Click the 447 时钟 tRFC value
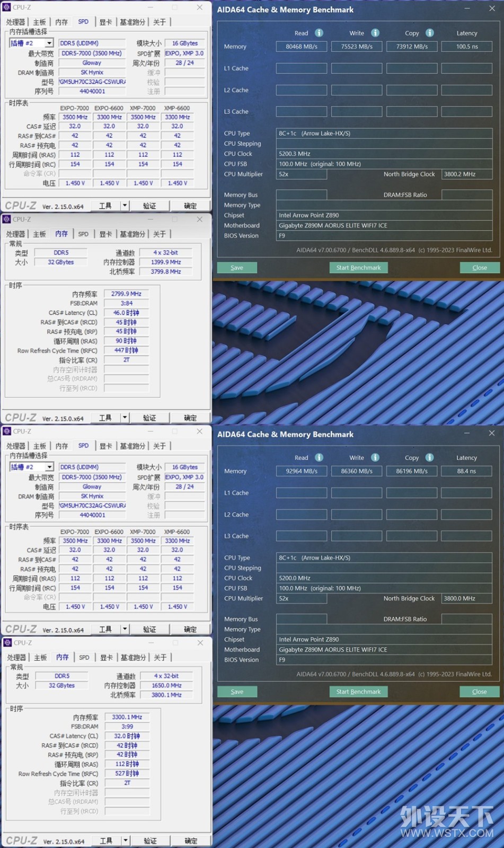The height and width of the screenshot is (848, 504). tap(126, 350)
